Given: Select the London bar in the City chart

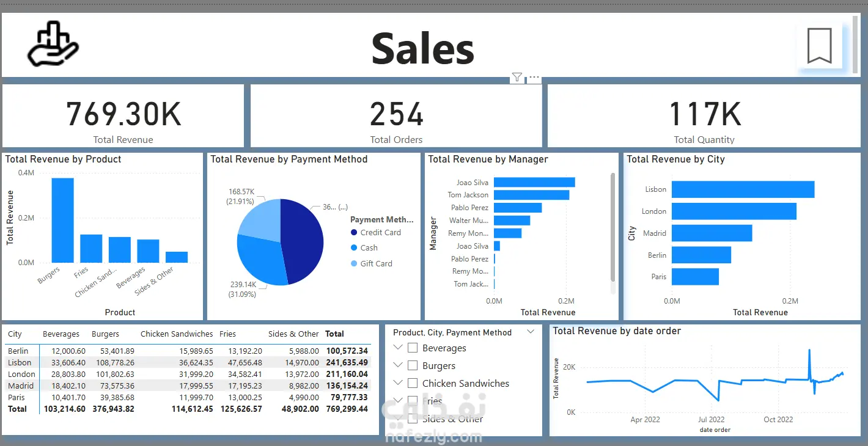Looking at the screenshot, I should 734,211.
